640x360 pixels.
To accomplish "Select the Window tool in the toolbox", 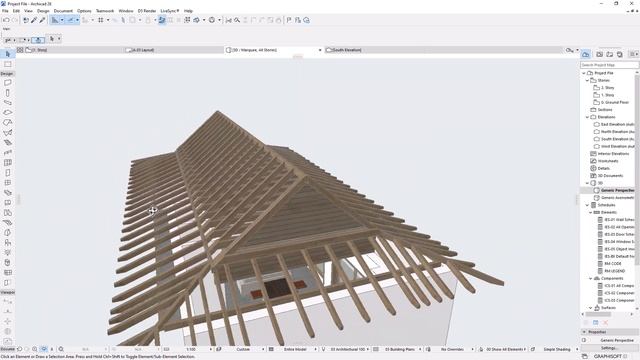I will tap(7, 183).
